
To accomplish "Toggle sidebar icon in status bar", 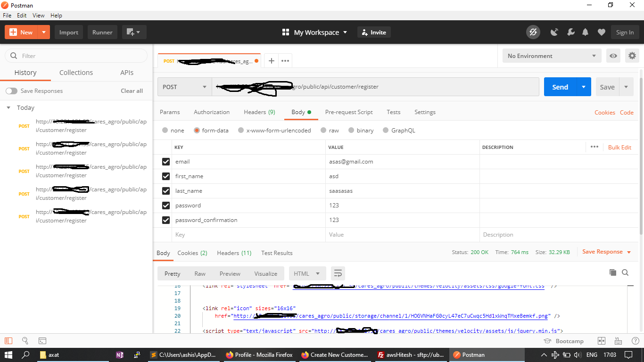I will coord(8,340).
